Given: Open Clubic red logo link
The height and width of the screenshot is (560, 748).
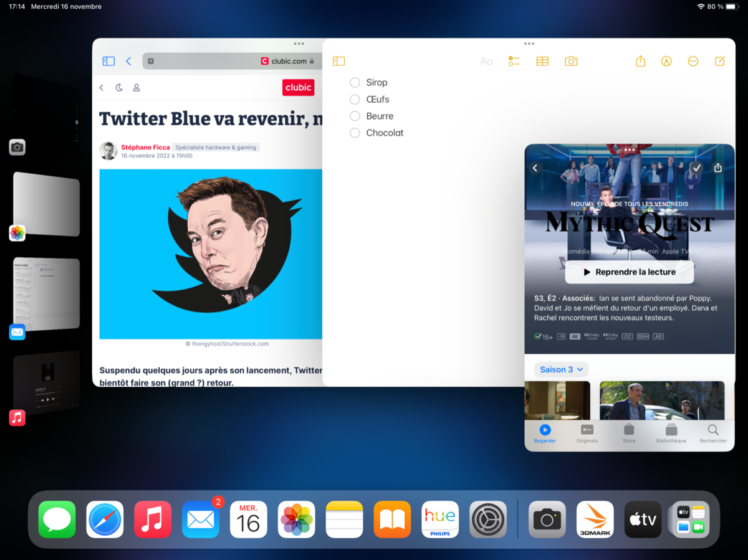Looking at the screenshot, I should pos(299,88).
